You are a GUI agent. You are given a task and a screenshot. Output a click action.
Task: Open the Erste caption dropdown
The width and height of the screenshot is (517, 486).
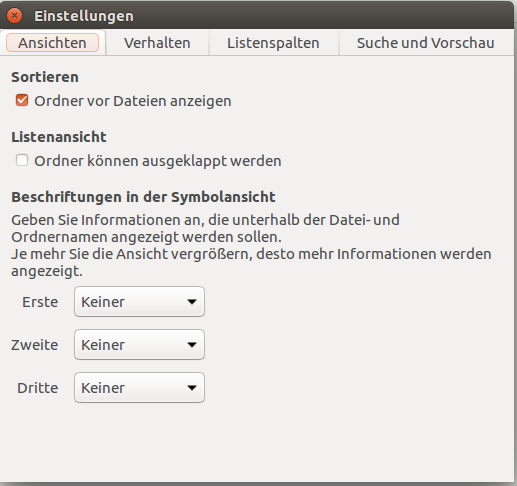click(139, 302)
